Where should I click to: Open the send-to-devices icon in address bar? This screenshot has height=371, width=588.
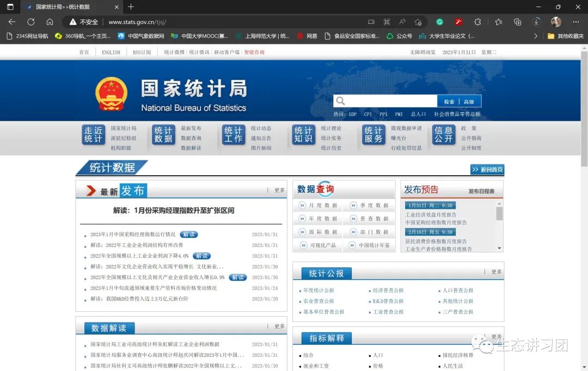coord(371,22)
